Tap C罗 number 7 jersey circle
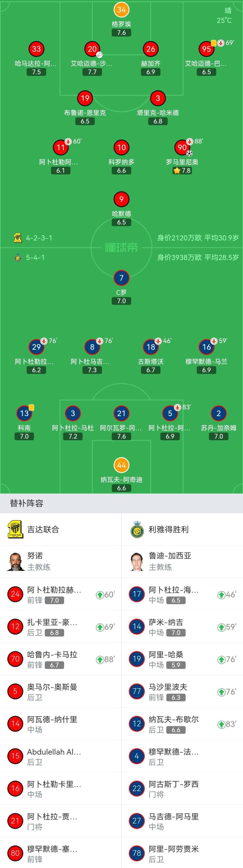This screenshot has height=868, width=243. point(122,278)
